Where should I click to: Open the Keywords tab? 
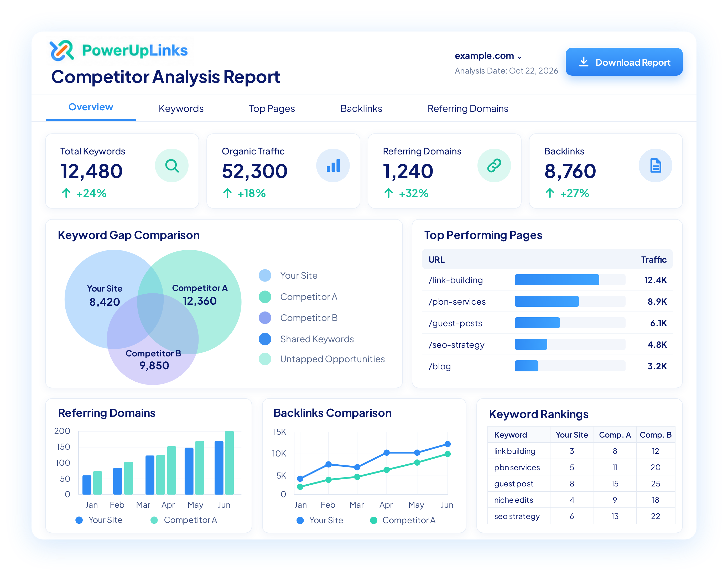click(x=181, y=109)
